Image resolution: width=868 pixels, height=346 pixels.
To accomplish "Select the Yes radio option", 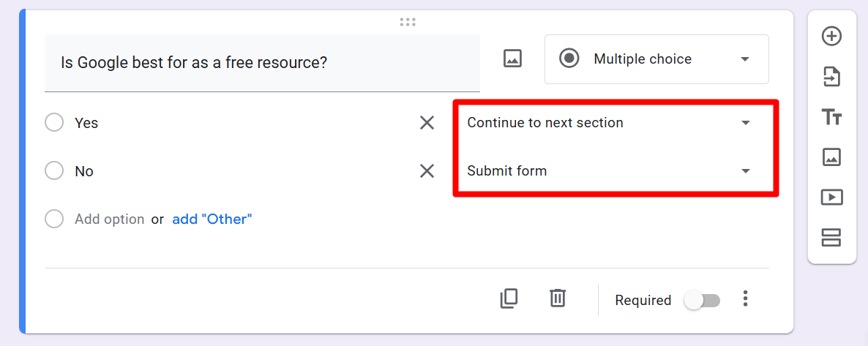I will 54,123.
